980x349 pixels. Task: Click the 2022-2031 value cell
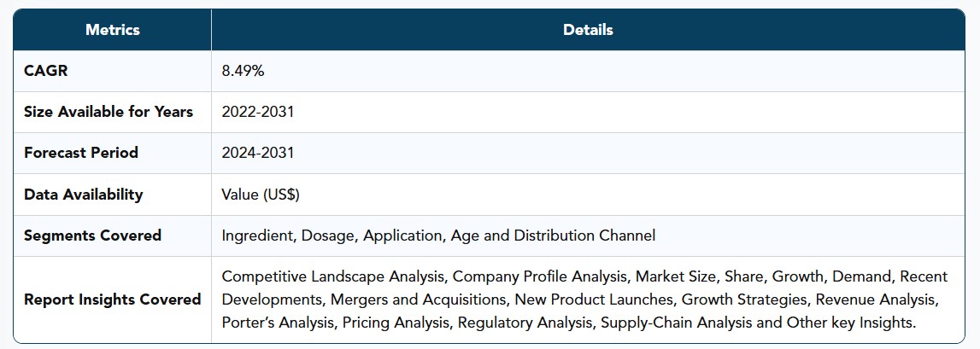257,112
